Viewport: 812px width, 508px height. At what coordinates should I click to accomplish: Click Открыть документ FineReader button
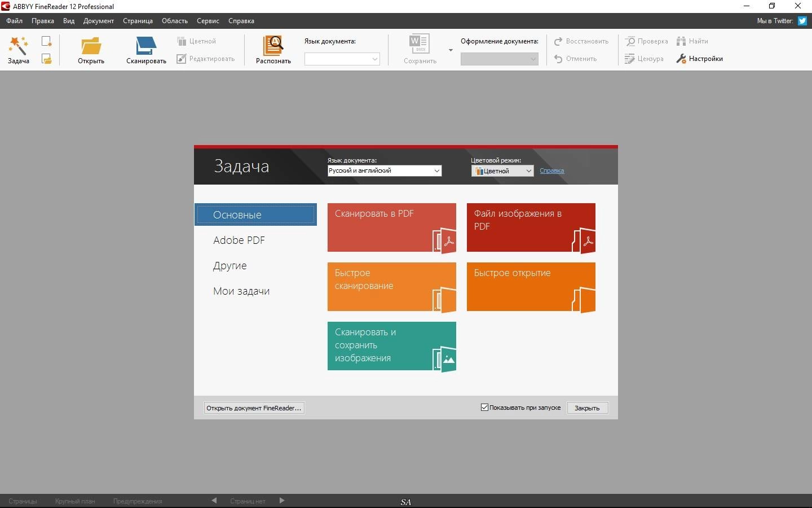tap(254, 408)
